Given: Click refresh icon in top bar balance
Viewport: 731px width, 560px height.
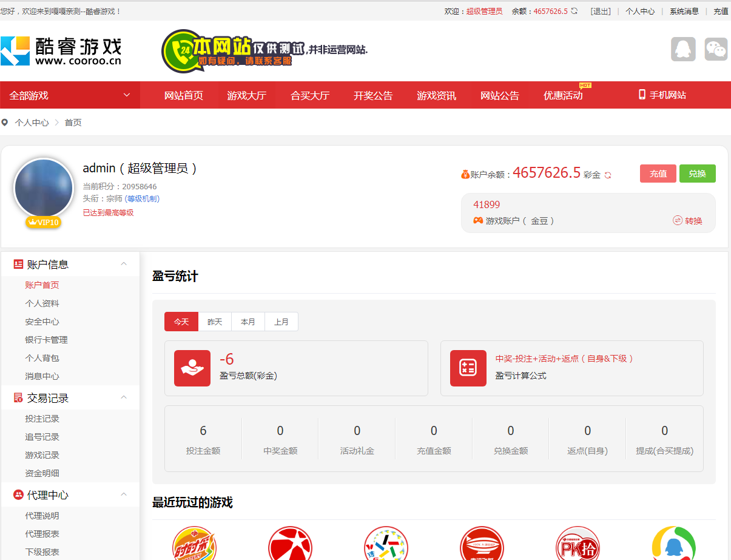Looking at the screenshot, I should tap(574, 11).
